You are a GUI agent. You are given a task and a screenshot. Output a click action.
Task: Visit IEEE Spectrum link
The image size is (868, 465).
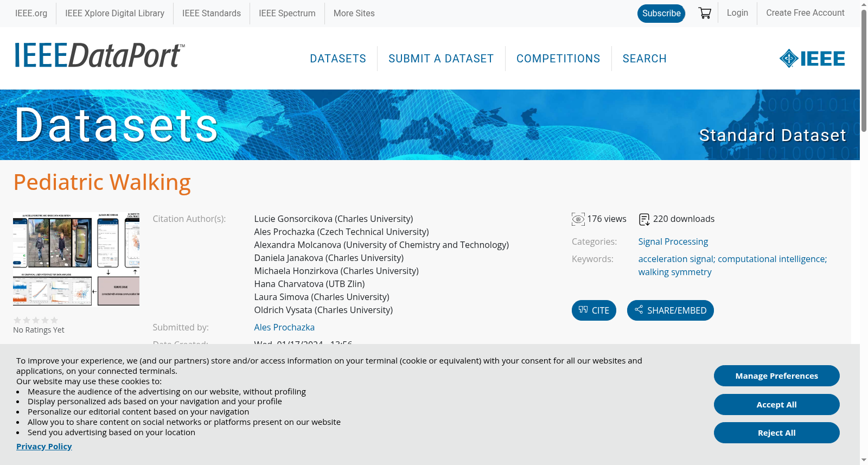[287, 13]
